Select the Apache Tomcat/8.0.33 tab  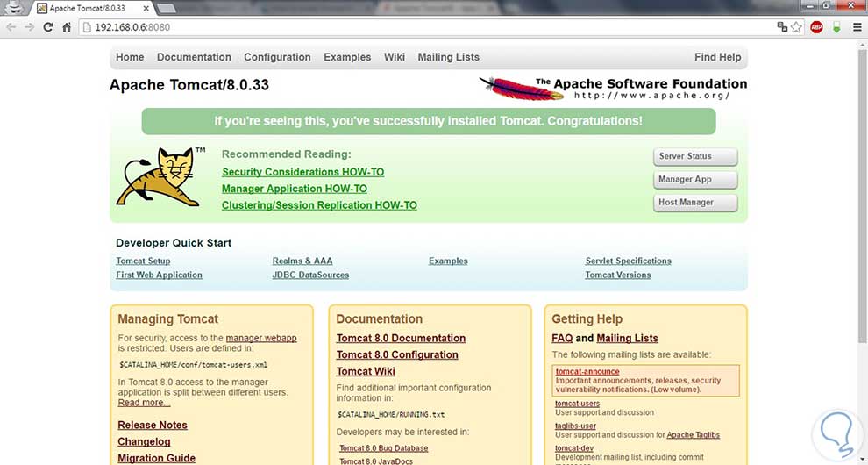pos(92,8)
